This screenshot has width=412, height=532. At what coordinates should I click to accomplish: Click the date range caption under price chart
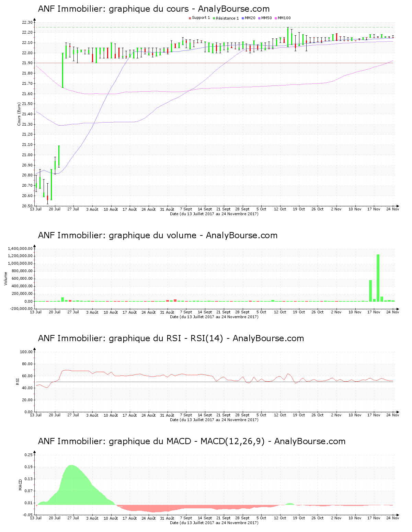214,214
